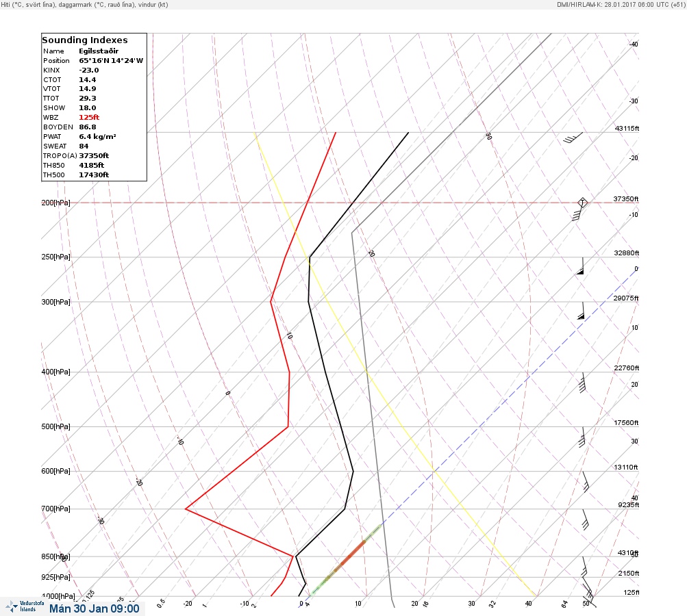This screenshot has height=616, width=687.
Task: Click the "700[hPa]" pressure label
Action: pos(55,509)
